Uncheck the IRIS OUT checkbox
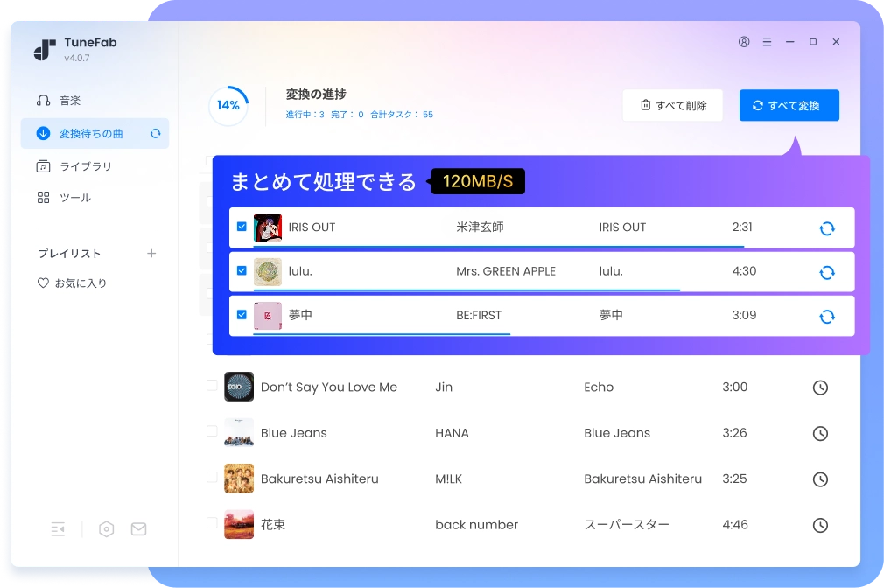884x588 pixels. coord(242,227)
